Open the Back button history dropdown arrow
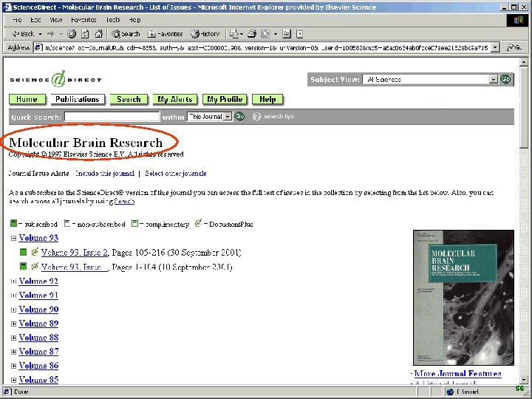Screen dimensions: 532x399 point(40,34)
